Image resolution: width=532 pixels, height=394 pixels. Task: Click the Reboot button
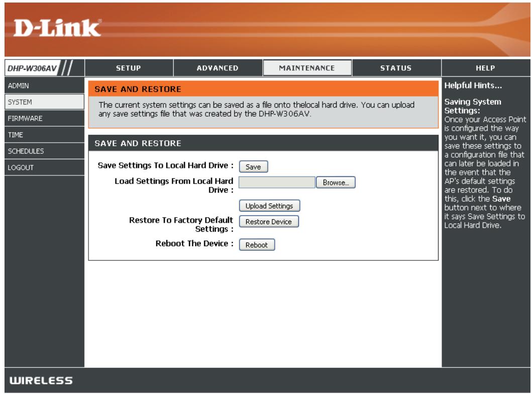257,245
